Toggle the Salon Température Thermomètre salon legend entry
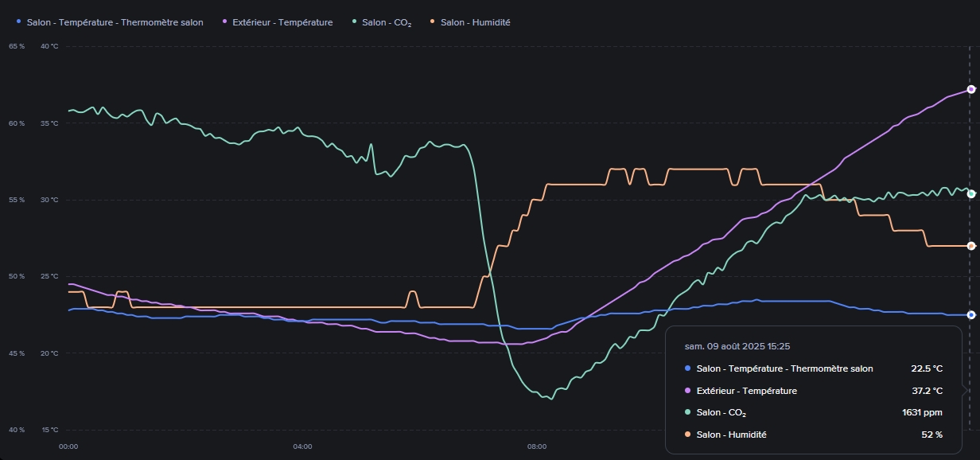 pos(115,22)
